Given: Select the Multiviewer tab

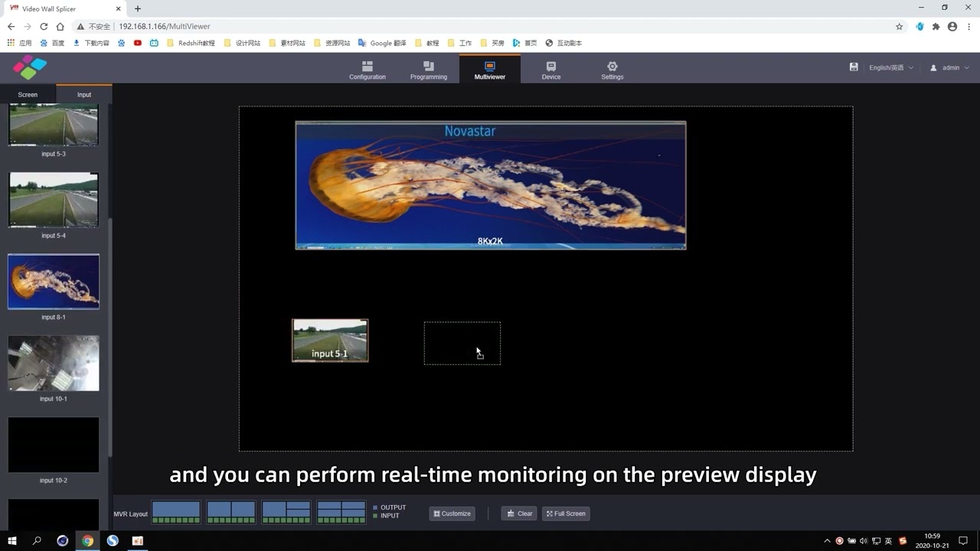Looking at the screenshot, I should (490, 70).
